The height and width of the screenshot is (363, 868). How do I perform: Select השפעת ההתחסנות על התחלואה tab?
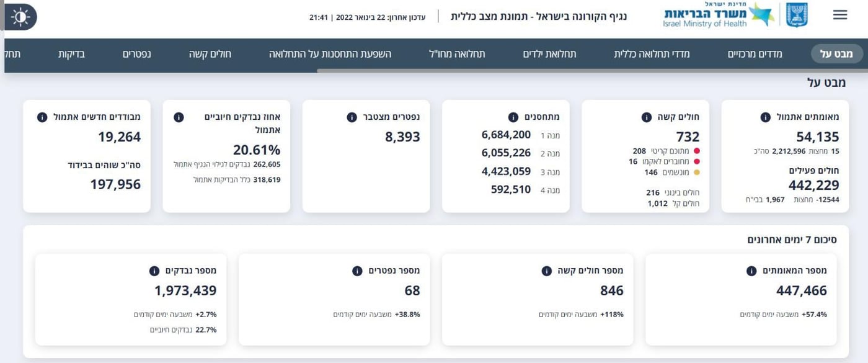(x=330, y=54)
